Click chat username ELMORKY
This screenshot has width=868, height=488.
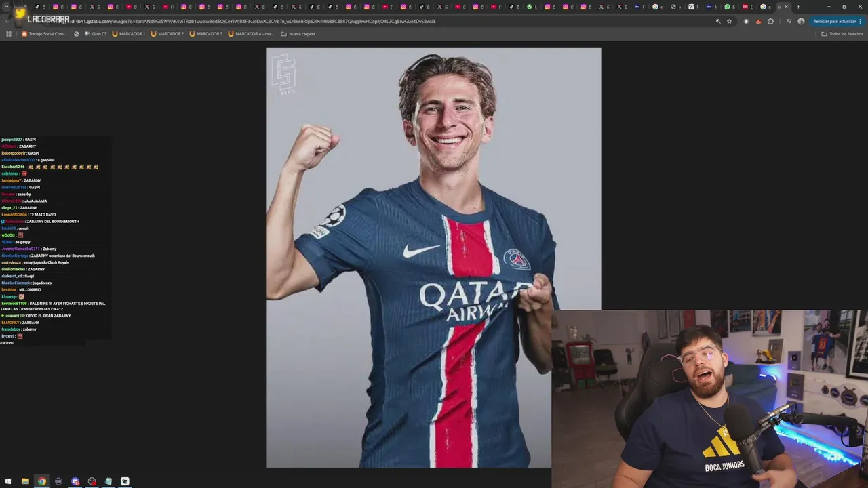pos(10,323)
